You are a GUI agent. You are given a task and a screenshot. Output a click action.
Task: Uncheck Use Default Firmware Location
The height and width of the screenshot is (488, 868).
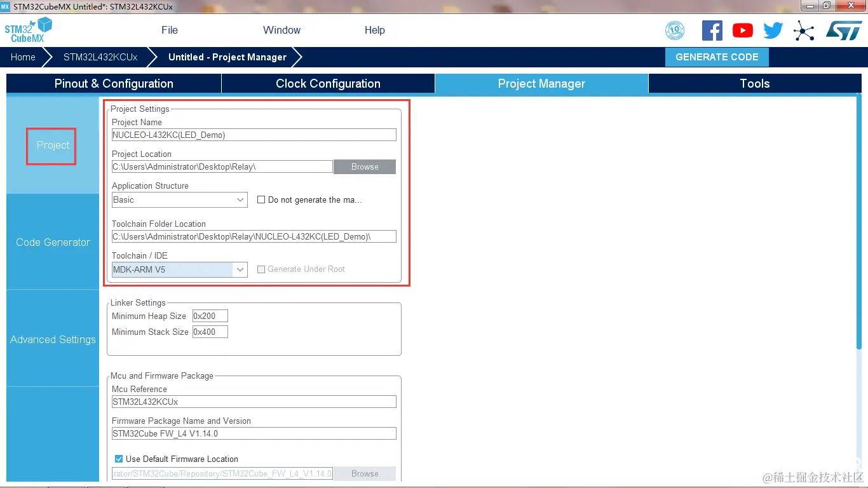(x=119, y=459)
